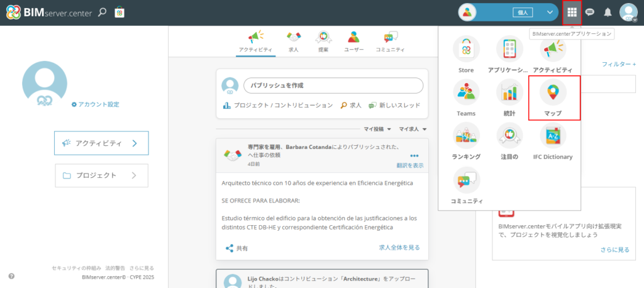
Task: Open the Teams app icon
Action: [x=466, y=93]
